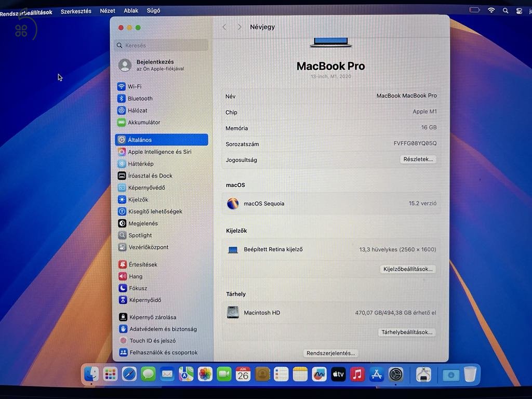Open Adatvédelem és biztonság settings
Image resolution: width=532 pixels, height=399 pixels.
[158, 329]
